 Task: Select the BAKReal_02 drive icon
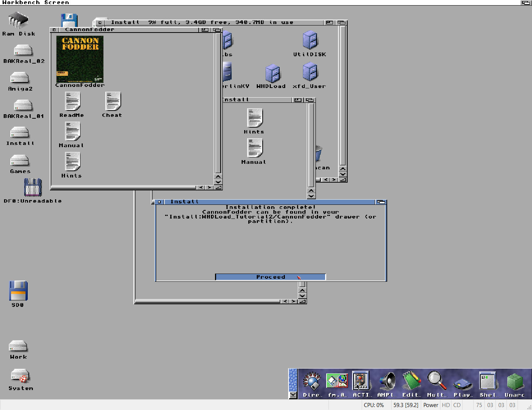point(23,51)
